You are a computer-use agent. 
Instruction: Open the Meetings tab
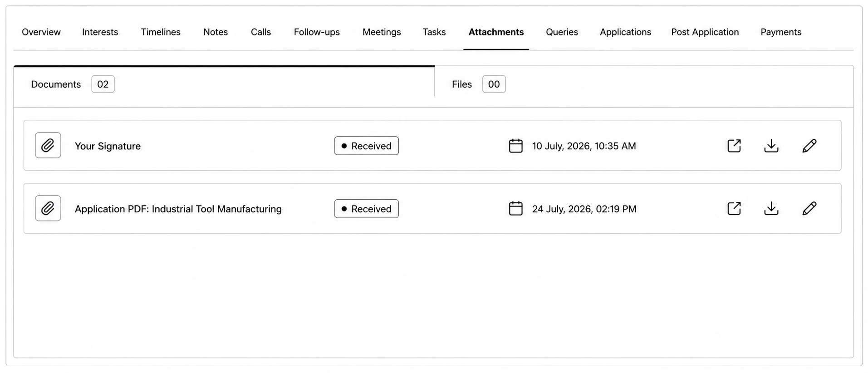[382, 32]
